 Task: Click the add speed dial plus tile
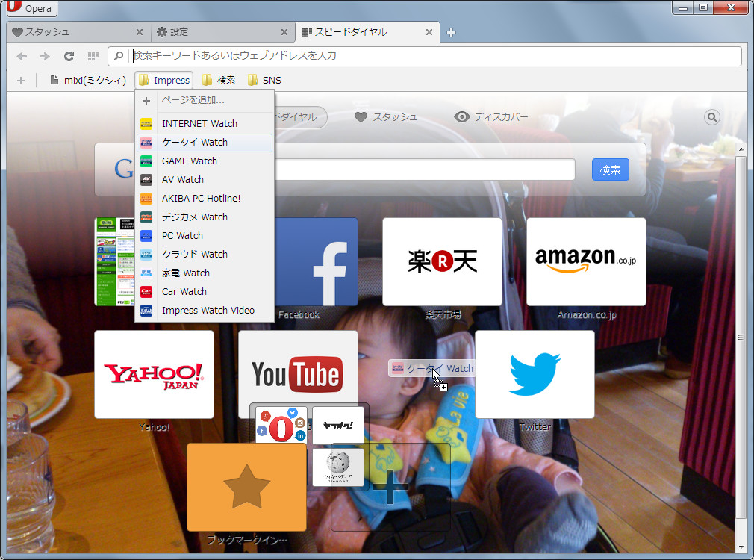point(390,487)
